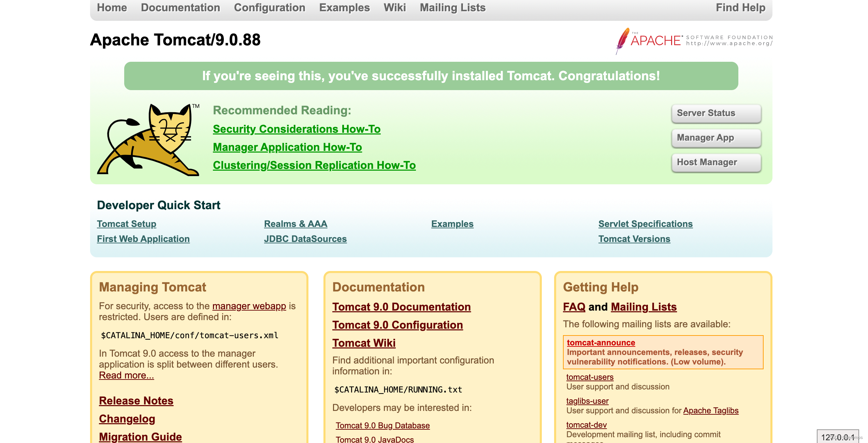Click the manager webapp link
868x443 pixels.
pyautogui.click(x=249, y=306)
